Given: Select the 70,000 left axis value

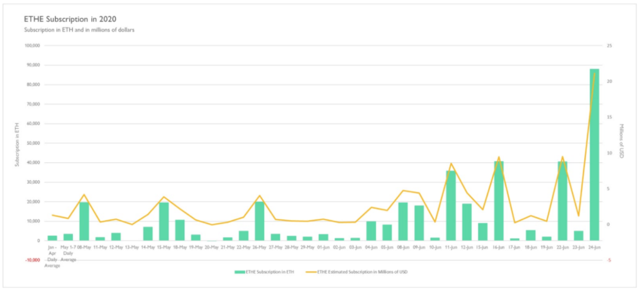Looking at the screenshot, I should pyautogui.click(x=33, y=104).
